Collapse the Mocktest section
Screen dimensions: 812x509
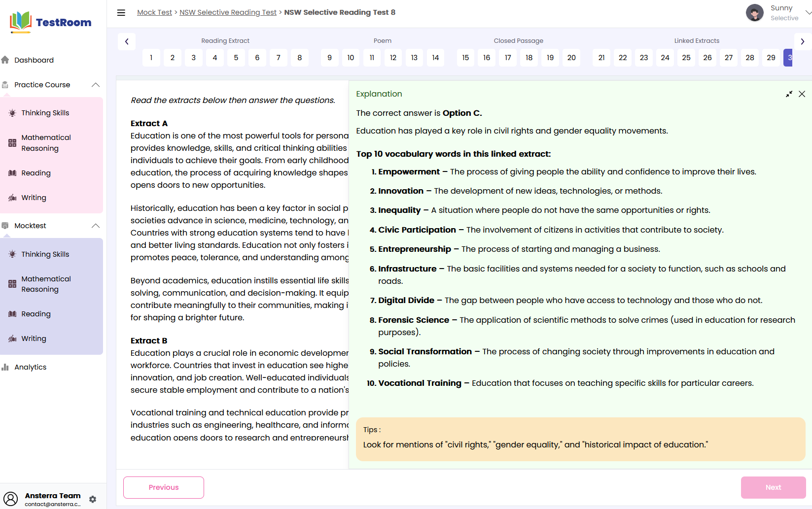coord(96,226)
